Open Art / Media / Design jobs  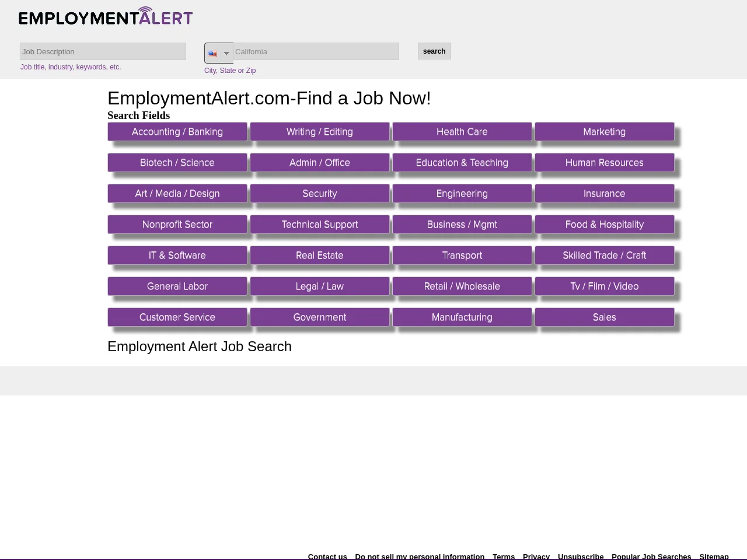pos(177,194)
